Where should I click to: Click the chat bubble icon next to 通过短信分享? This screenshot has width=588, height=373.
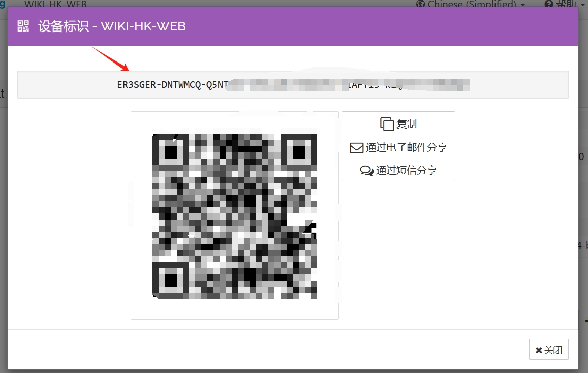pos(366,171)
